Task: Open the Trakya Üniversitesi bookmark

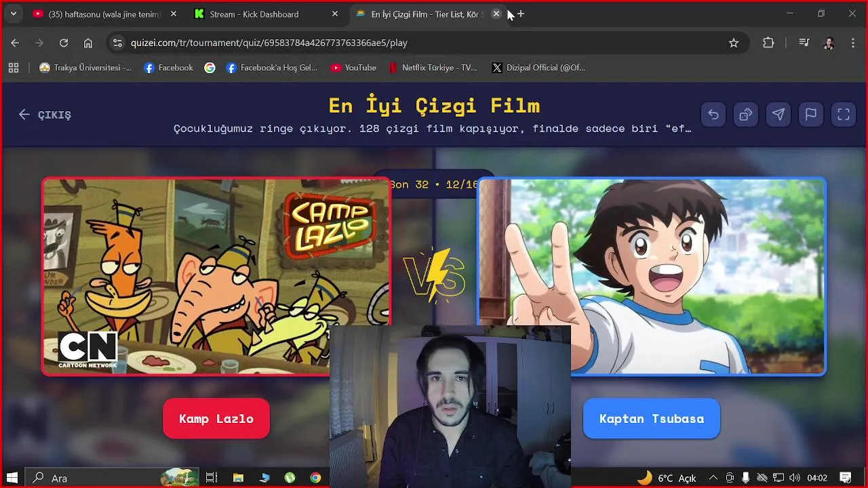Action: [85, 68]
